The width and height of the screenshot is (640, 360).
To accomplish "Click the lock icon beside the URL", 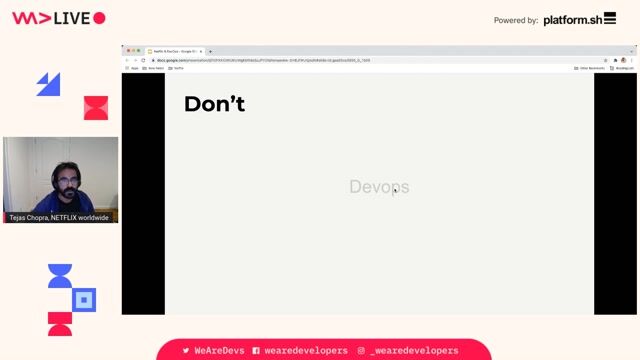I will tap(153, 60).
